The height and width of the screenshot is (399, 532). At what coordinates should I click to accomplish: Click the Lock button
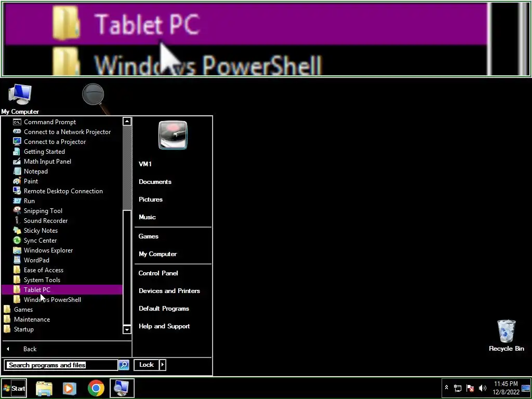click(x=146, y=365)
